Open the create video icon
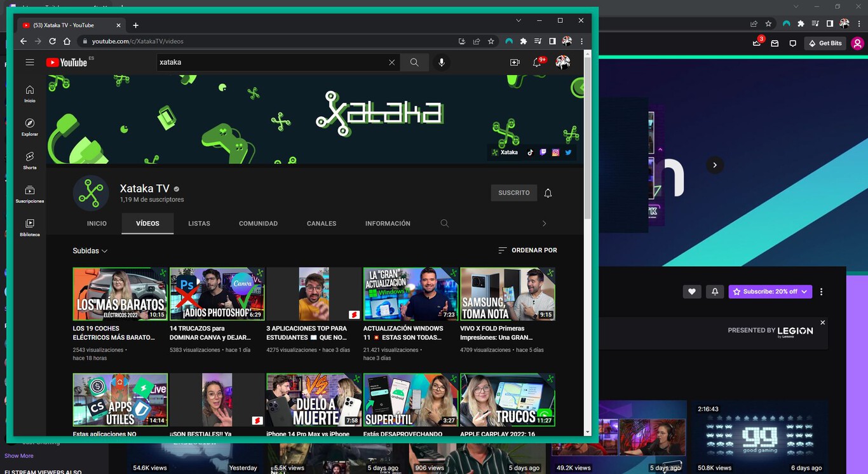Image resolution: width=868 pixels, height=474 pixels. (515, 62)
